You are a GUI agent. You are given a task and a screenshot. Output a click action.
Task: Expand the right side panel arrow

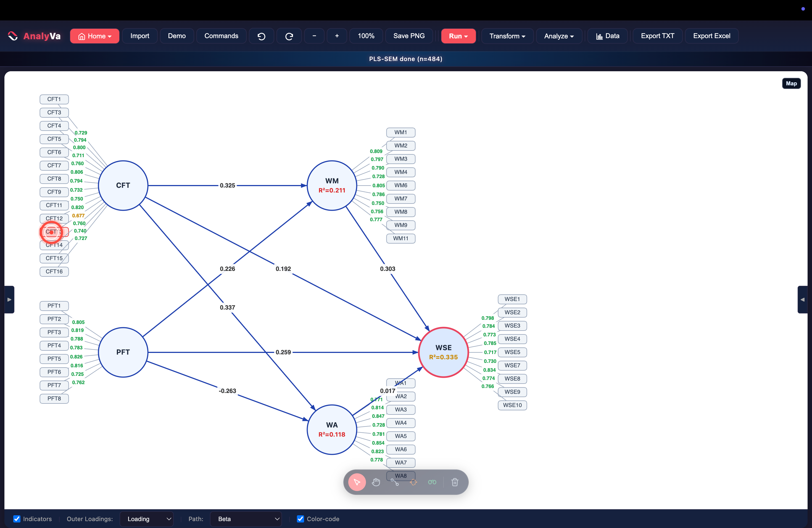(802, 299)
